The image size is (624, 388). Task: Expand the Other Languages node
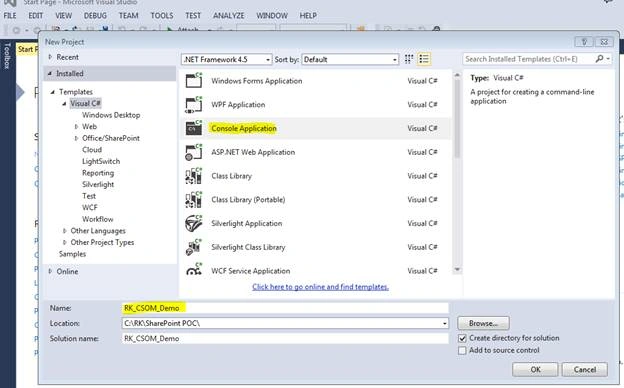[x=64, y=231]
